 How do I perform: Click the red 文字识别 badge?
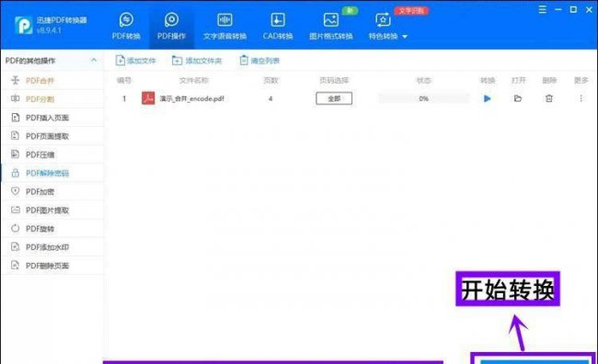tap(411, 11)
